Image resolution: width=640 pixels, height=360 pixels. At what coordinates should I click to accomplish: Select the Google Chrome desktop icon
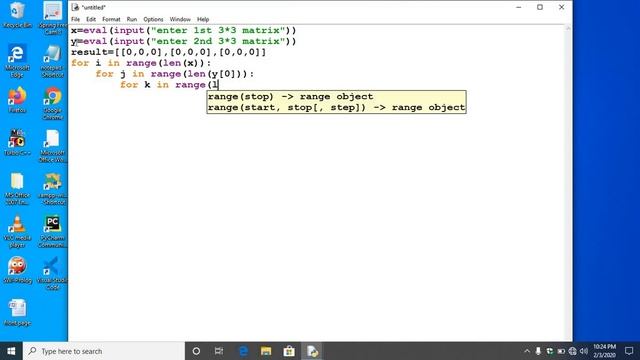point(52,104)
